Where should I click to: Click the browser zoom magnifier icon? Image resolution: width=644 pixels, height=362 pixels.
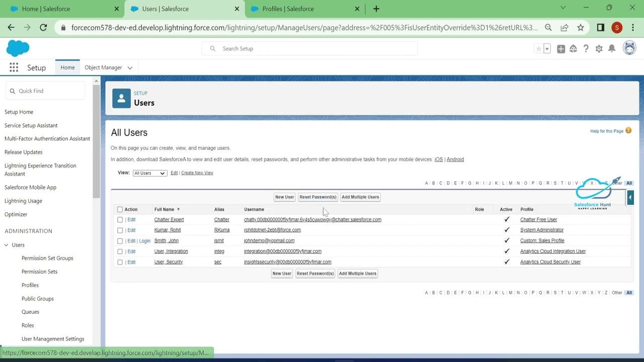(548, 28)
